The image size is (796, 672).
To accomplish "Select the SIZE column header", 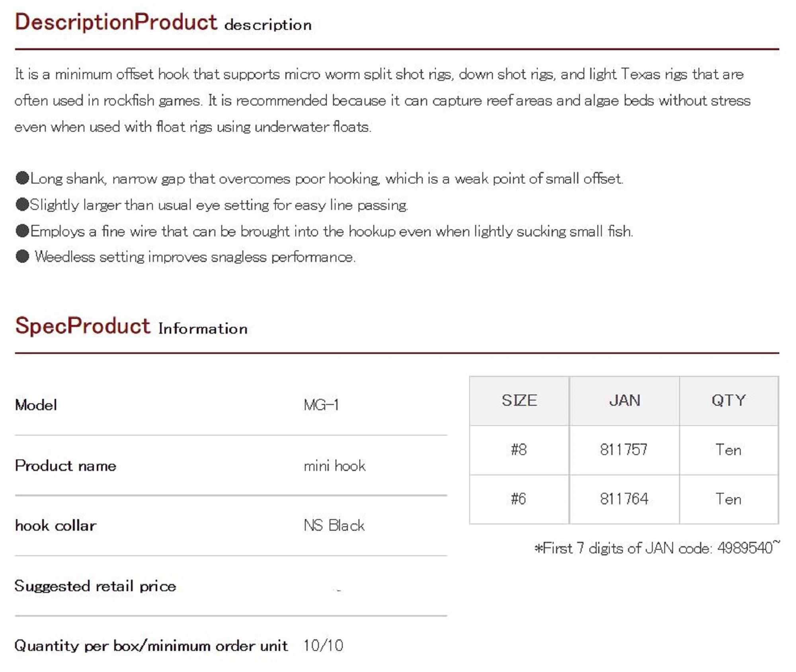I will point(519,400).
